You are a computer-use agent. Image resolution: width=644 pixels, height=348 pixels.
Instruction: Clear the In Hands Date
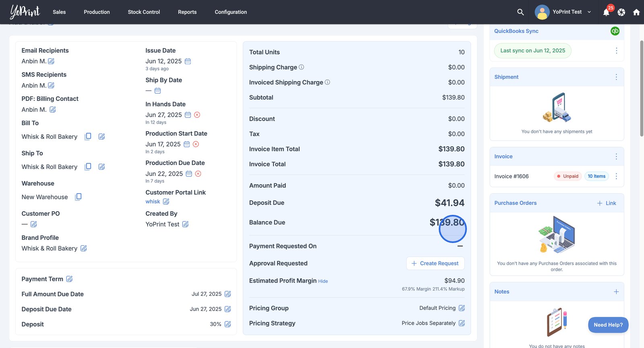197,115
